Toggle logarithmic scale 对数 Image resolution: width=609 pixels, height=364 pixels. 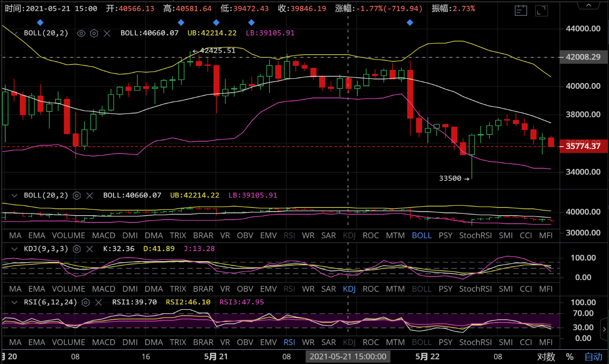click(x=546, y=357)
